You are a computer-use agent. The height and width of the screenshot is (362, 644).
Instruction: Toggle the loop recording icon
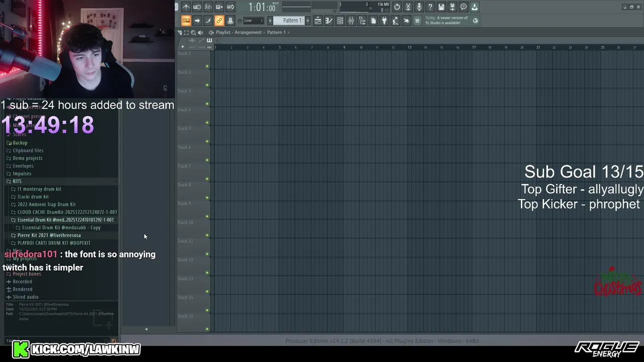pyautogui.click(x=230, y=7)
